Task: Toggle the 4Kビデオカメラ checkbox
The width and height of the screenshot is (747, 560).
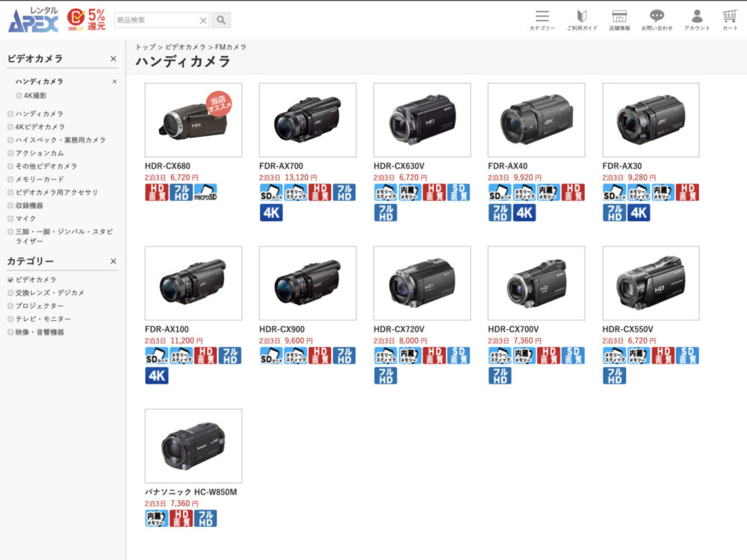Action: [x=10, y=127]
